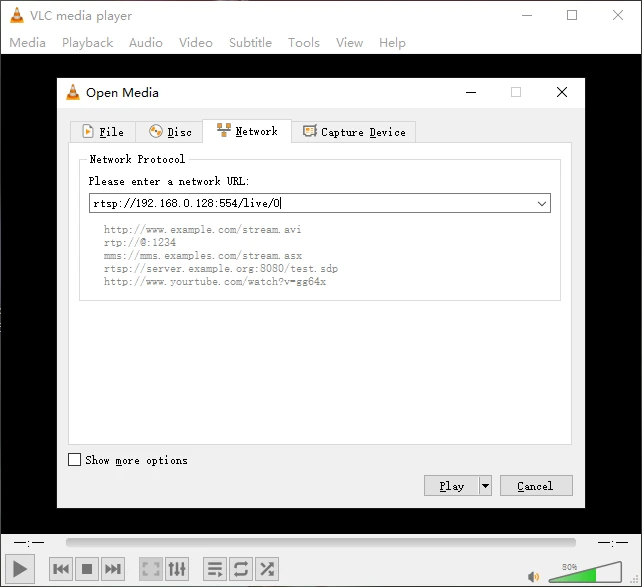The image size is (642, 587).
Task: Click example "mms://mms.examples.com/stream.asx"
Action: coord(203,255)
